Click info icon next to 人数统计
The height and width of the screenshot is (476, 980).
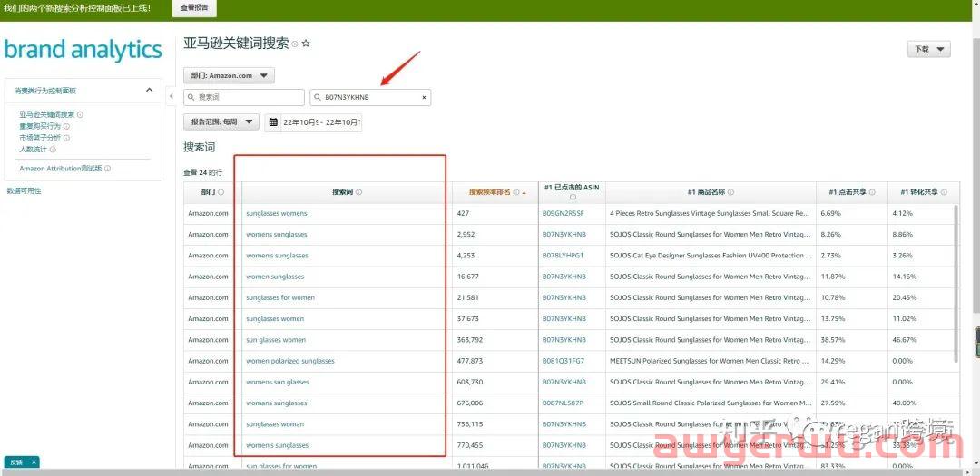(x=53, y=150)
